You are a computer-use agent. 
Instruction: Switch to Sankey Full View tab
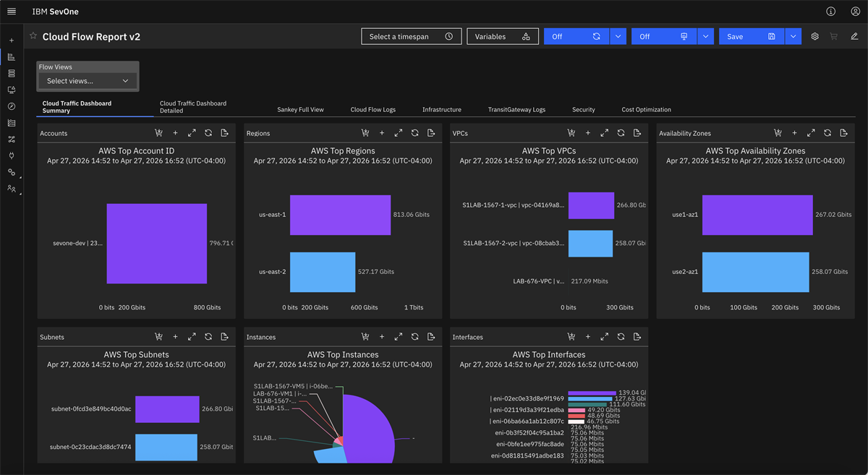(300, 110)
